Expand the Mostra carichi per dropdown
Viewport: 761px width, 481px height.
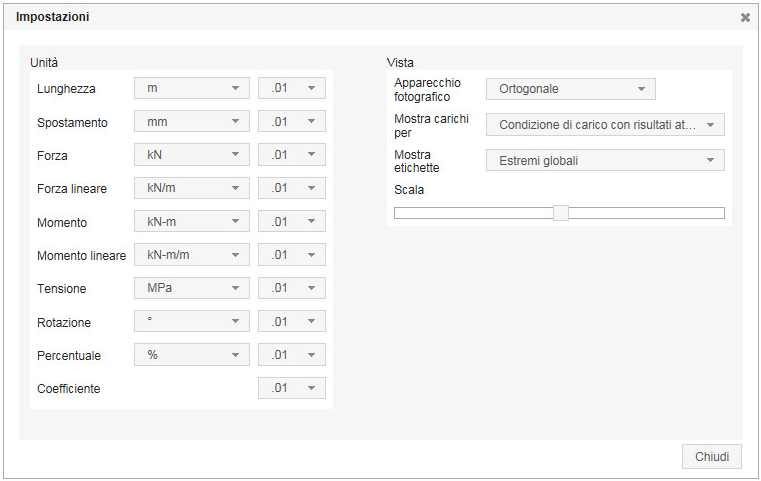[x=605, y=125]
